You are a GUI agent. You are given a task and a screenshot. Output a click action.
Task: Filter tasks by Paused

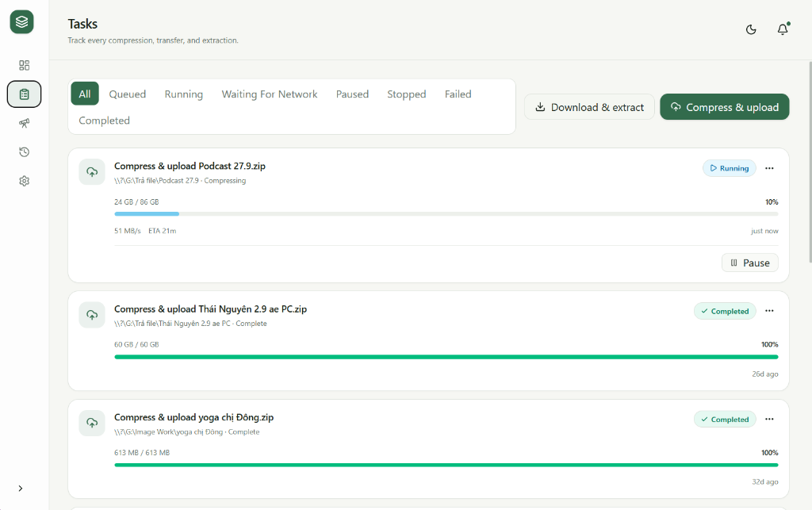[x=352, y=94]
